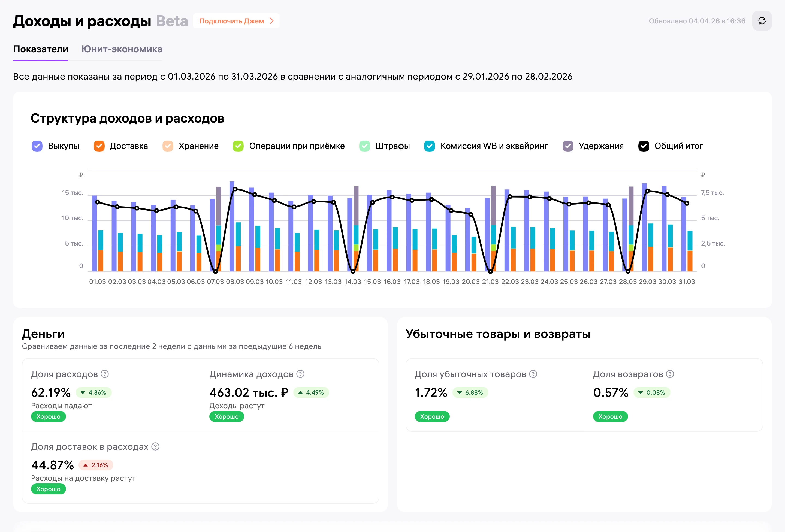This screenshot has width=785, height=532.
Task: Click the 0.08% decrease indicator
Action: (x=651, y=392)
